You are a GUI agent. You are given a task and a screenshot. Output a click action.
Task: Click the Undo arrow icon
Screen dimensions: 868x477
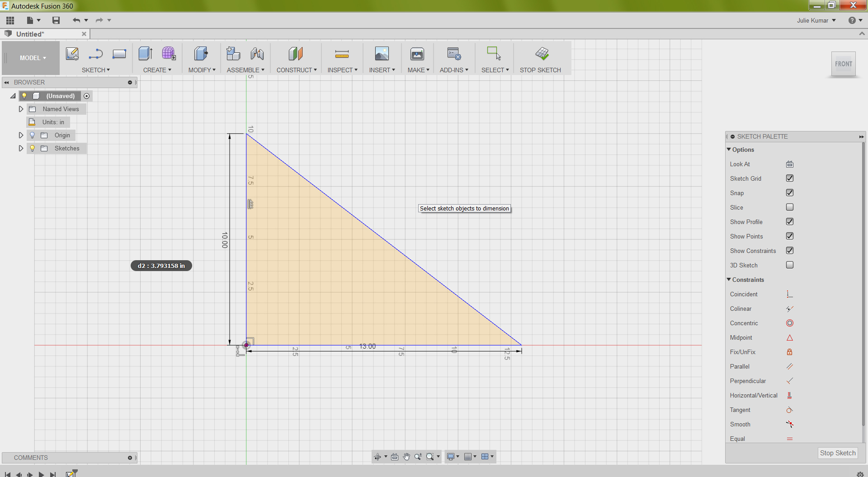76,20
